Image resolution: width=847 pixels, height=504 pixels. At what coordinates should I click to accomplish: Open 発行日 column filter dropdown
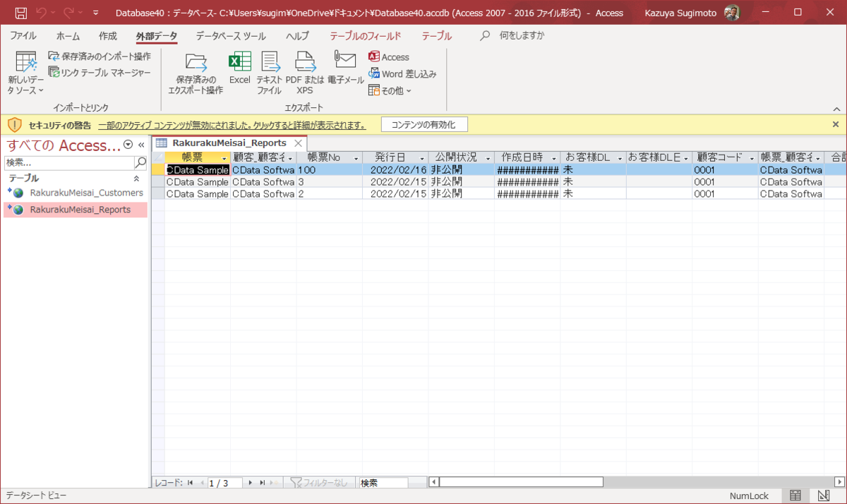(422, 158)
